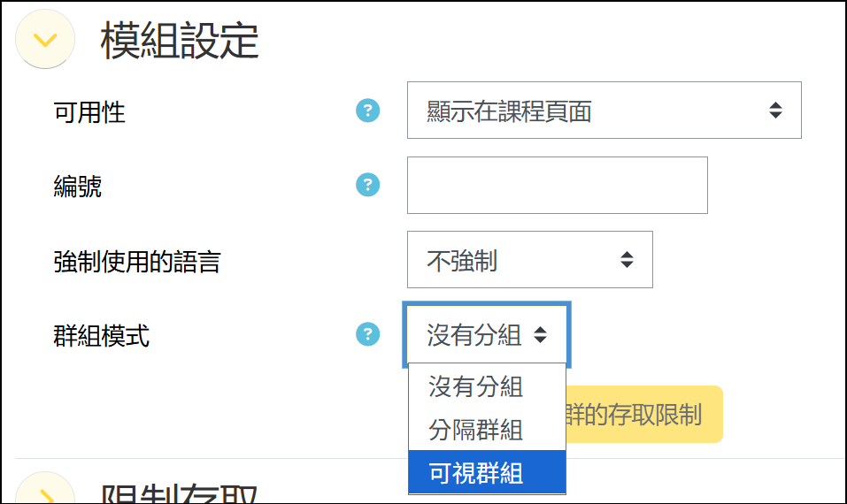Image resolution: width=847 pixels, height=504 pixels.
Task: Click the 編號 field label
Action: click(x=78, y=187)
